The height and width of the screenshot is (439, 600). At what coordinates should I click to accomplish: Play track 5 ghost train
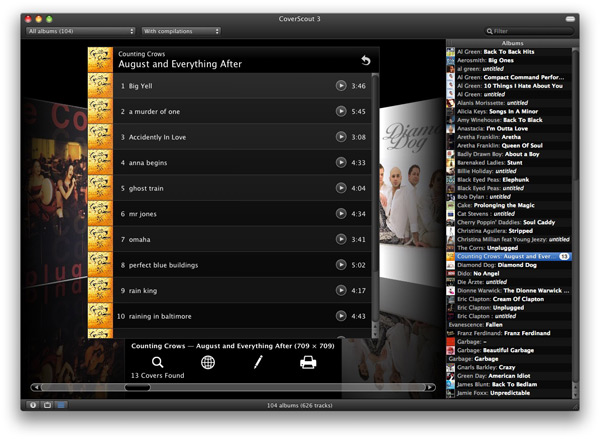[x=341, y=188]
